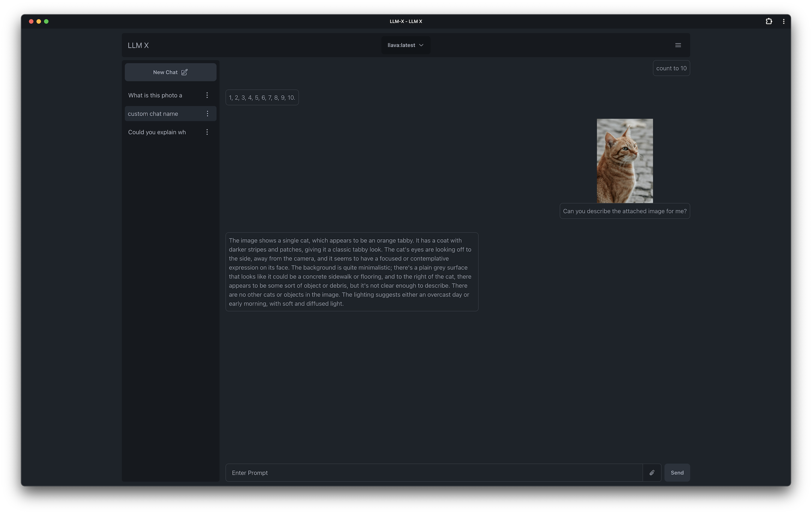The image size is (812, 514).
Task: Click the hamburger menu icon
Action: [678, 45]
